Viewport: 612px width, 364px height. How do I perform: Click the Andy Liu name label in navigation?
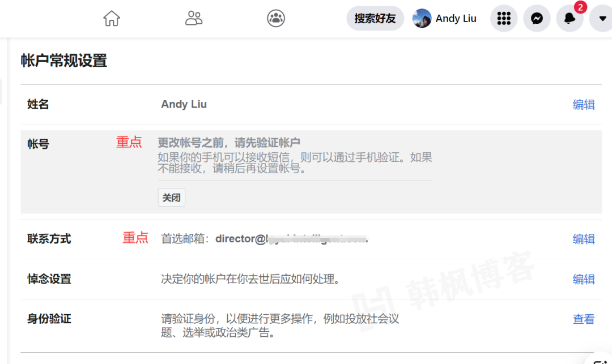tap(456, 18)
